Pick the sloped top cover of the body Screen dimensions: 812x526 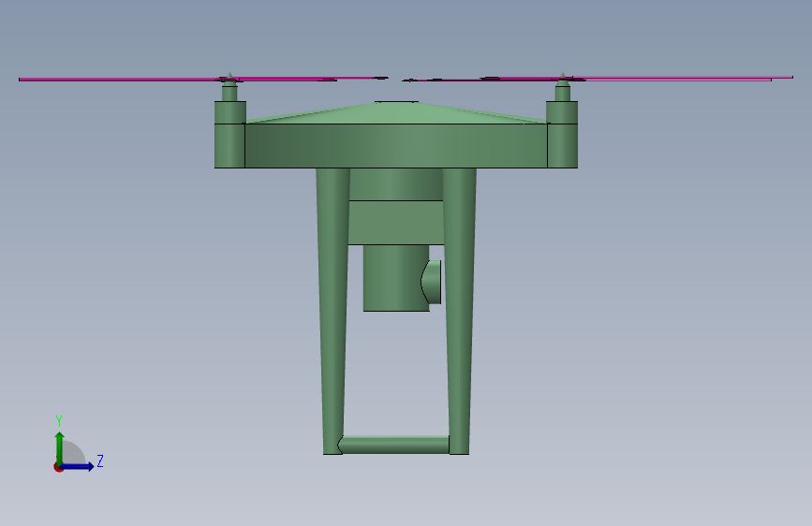tap(396, 113)
